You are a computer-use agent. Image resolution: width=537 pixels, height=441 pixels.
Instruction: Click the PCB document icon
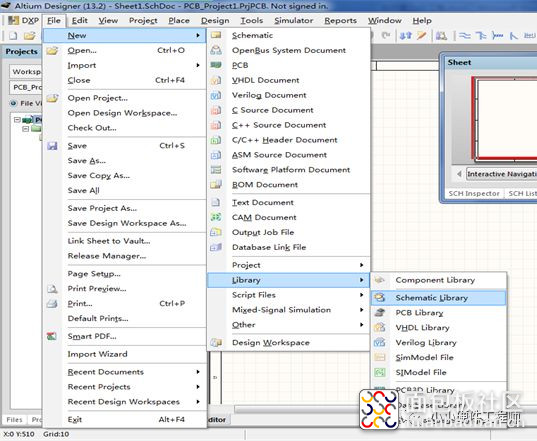click(x=216, y=65)
